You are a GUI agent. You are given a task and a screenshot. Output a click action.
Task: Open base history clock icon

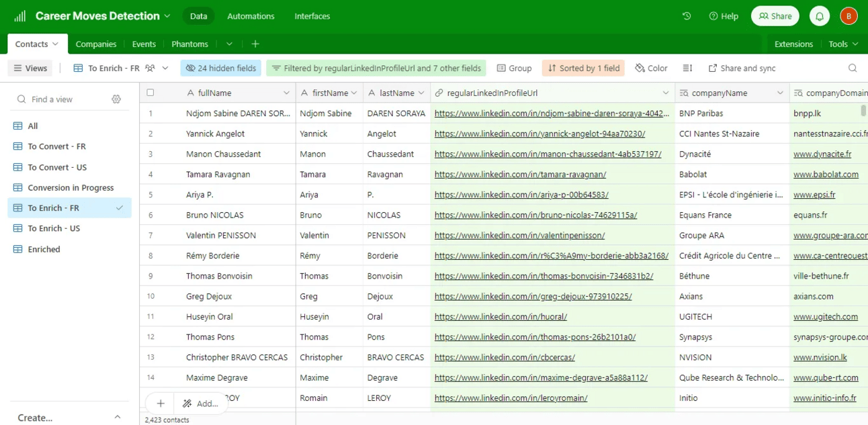coord(687,16)
